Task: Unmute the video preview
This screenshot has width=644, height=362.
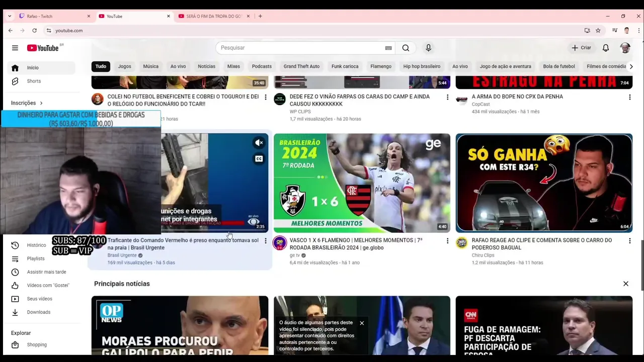Action: [x=259, y=143]
